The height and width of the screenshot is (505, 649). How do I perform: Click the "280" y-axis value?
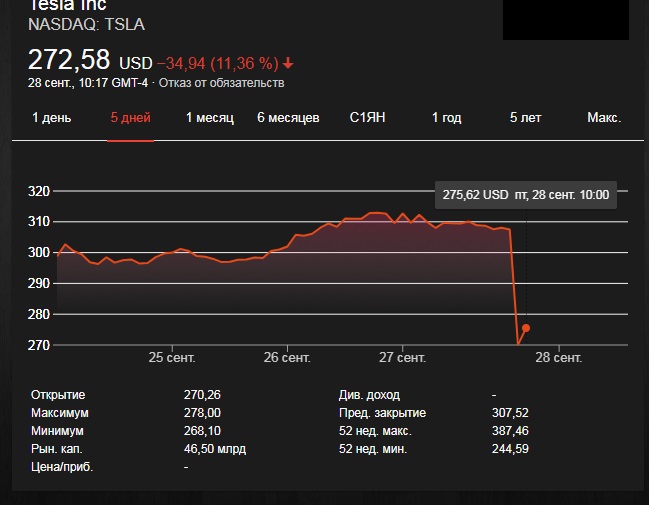pos(39,314)
